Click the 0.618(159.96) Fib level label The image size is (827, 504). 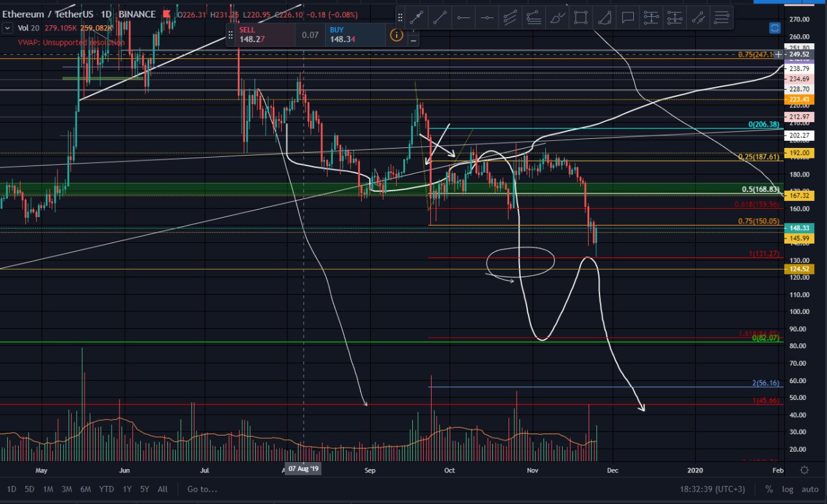tap(758, 204)
